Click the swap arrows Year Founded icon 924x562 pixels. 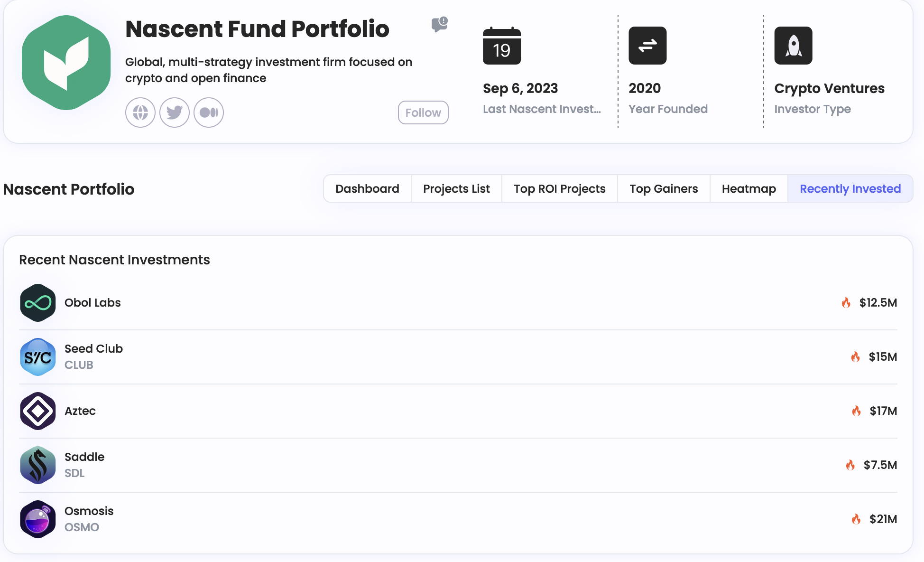647,46
